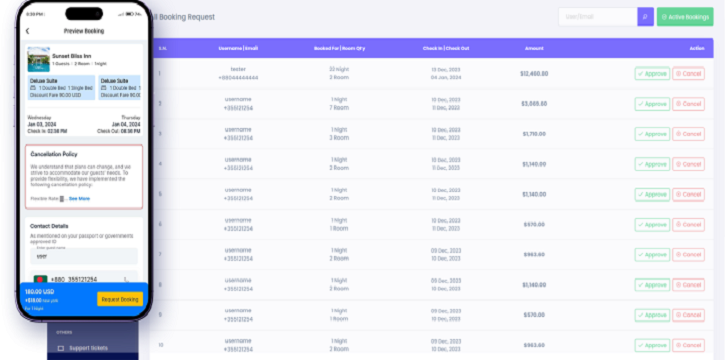Click the $3,069.60 amount cell

534,104
